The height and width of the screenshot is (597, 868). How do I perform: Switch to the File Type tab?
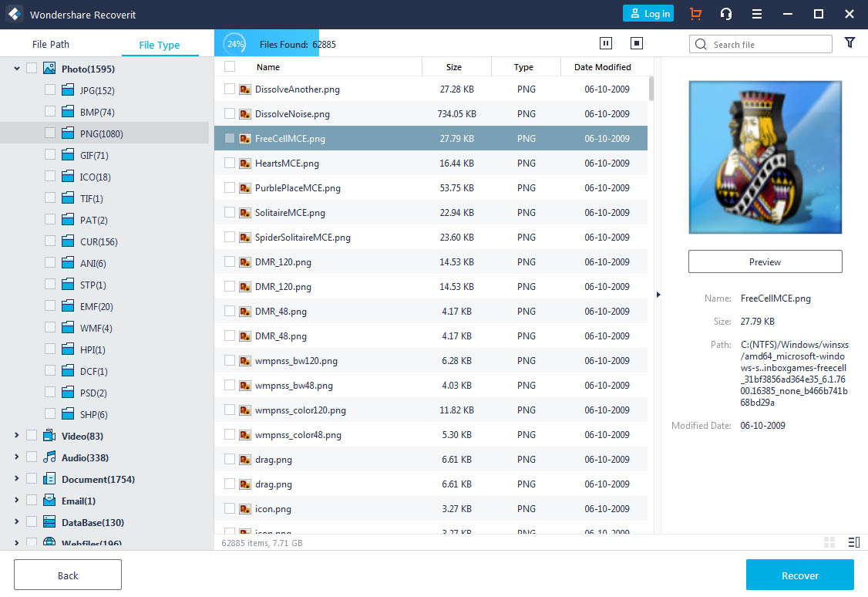160,45
